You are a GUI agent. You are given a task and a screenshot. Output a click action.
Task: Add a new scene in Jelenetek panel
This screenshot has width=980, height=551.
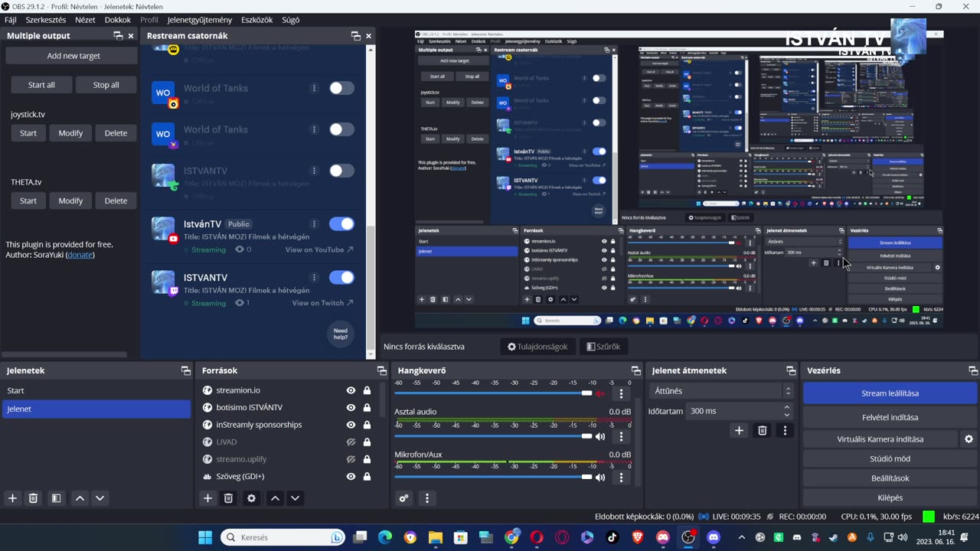point(12,498)
